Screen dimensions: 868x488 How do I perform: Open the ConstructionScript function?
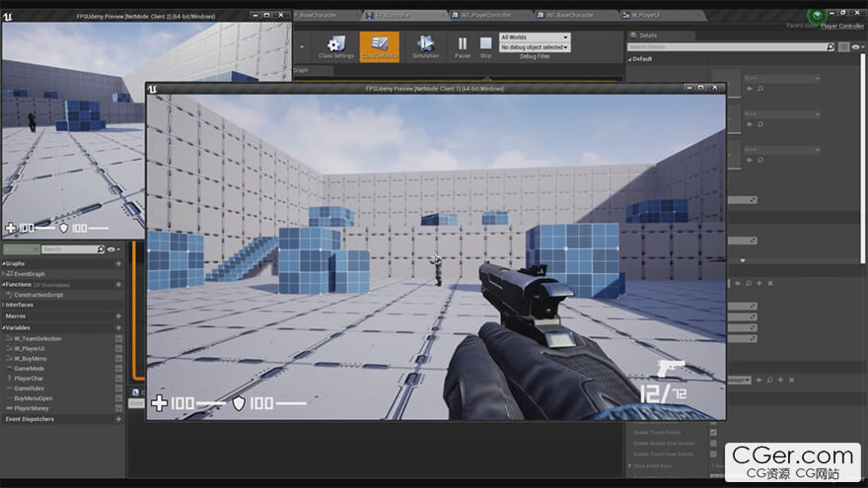38,295
